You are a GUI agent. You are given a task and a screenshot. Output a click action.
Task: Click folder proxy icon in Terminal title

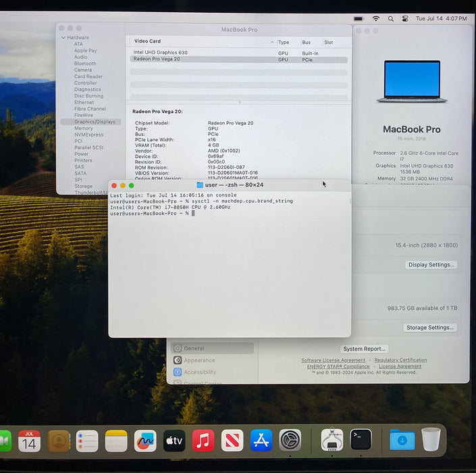tap(200, 184)
